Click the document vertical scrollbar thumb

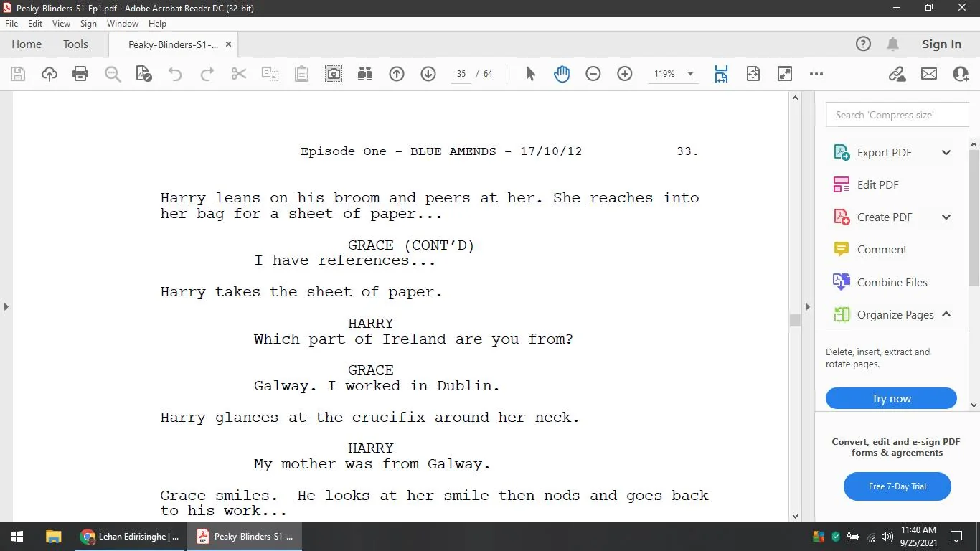(x=795, y=320)
